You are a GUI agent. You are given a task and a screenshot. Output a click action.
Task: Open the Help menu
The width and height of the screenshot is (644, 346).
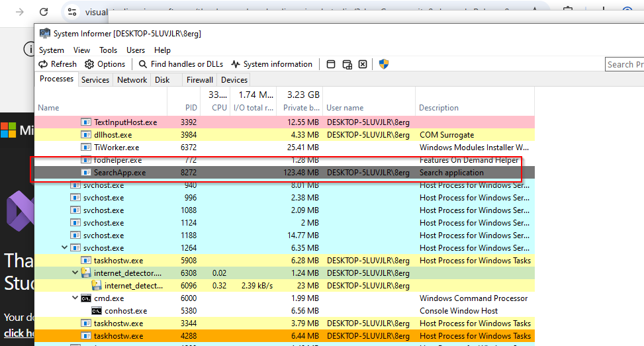click(x=162, y=50)
